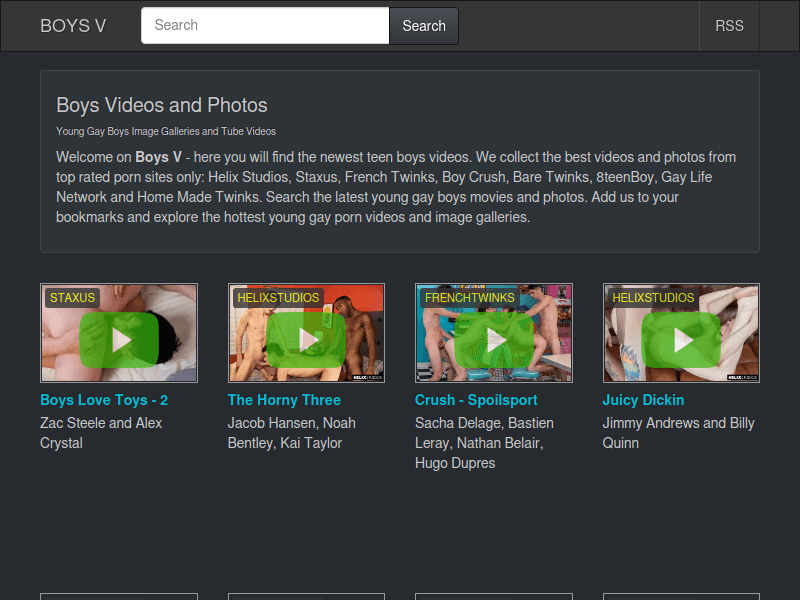Click the Jacob Hansen performer names text
The width and height of the screenshot is (800, 600).
tap(291, 433)
